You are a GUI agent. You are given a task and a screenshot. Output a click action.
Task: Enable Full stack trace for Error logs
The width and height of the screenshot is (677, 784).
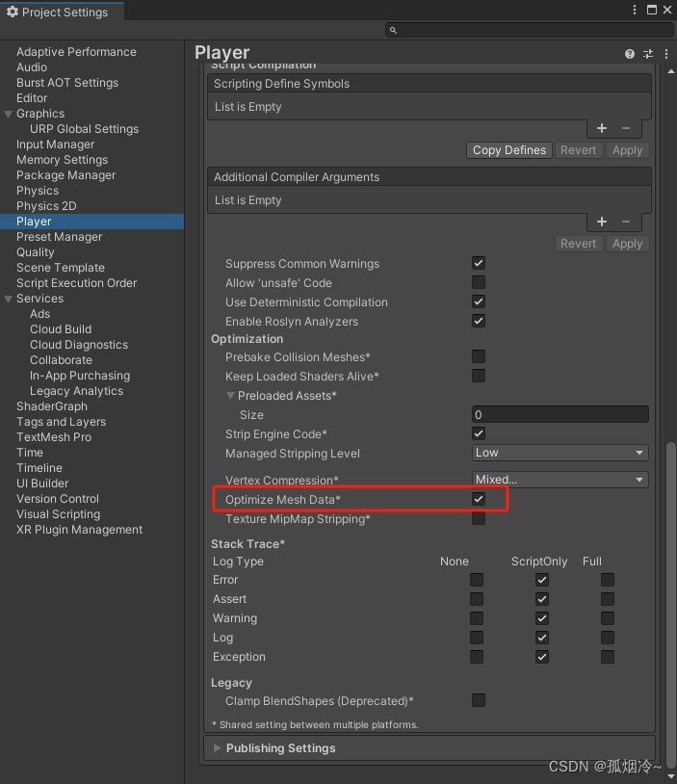point(607,580)
